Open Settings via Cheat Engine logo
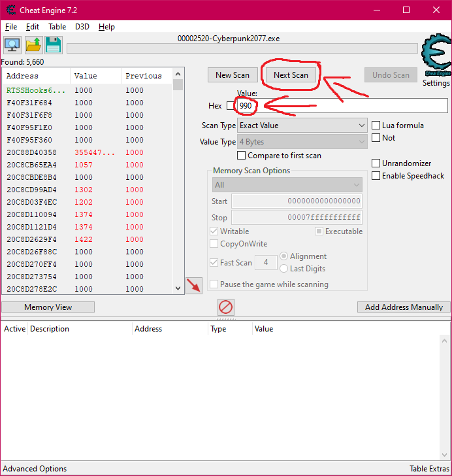This screenshot has width=452, height=476. 436,55
